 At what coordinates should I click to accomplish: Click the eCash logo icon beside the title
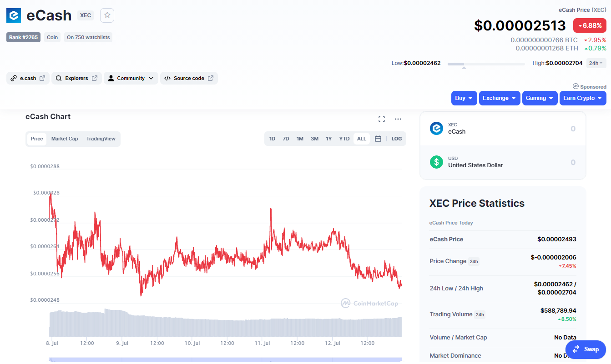tap(14, 15)
